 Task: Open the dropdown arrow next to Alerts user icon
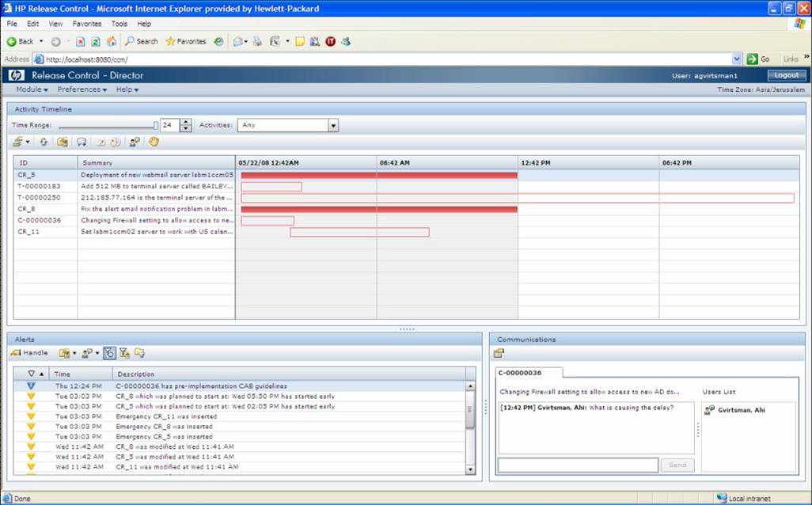click(x=97, y=353)
